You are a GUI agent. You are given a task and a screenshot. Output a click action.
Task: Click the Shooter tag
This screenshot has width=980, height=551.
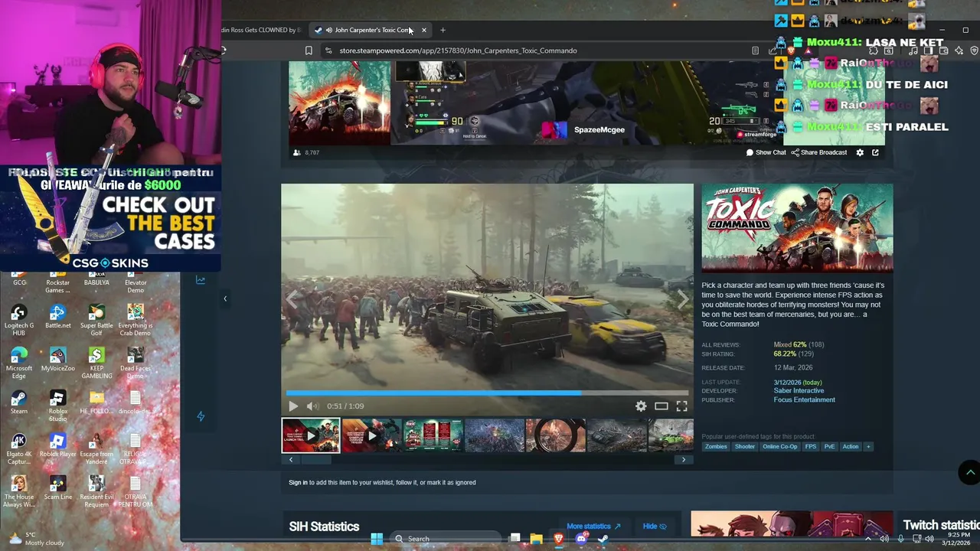745,446
